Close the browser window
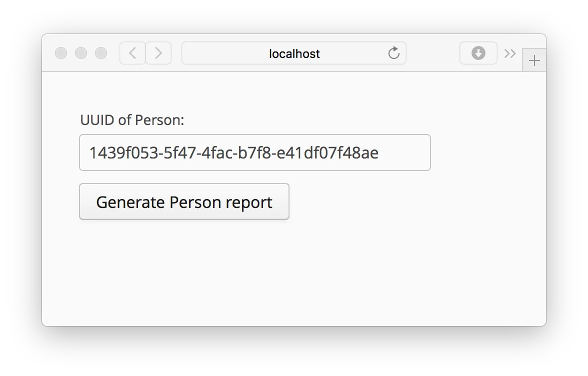 tap(61, 53)
